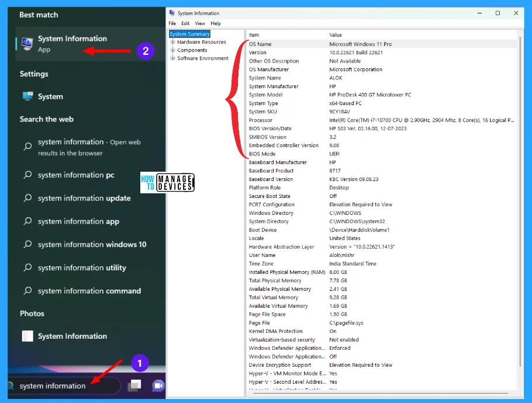Image resolution: width=532 pixels, height=403 pixels.
Task: Click the magnifier beside 'Open web results in the browser'
Action: [x=27, y=147]
